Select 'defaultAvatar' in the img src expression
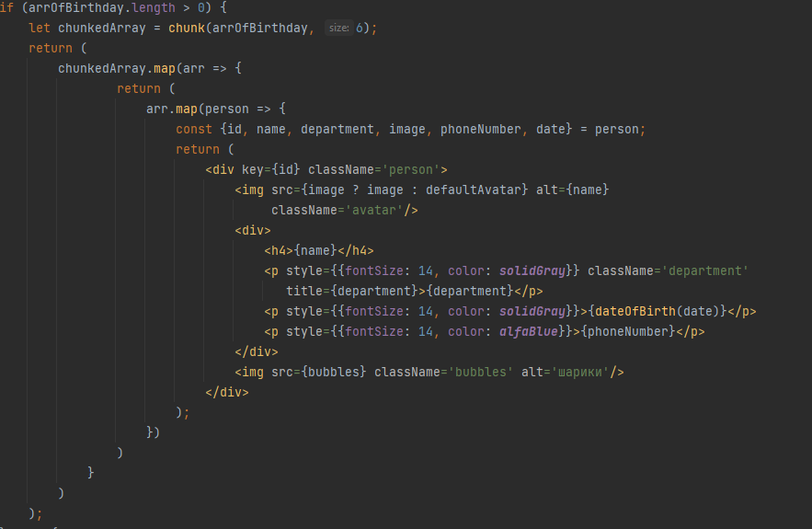812x529 pixels. click(x=474, y=190)
